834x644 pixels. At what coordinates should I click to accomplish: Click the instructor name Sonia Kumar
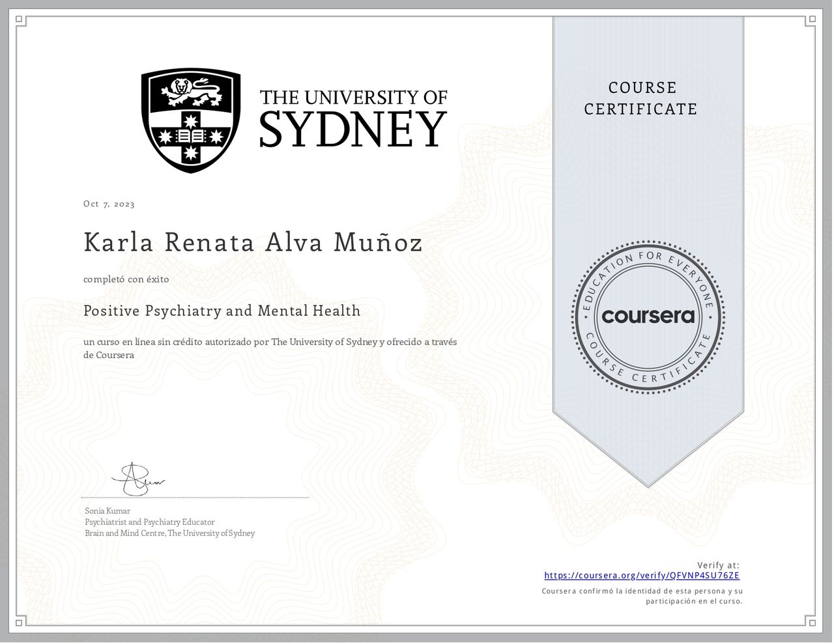click(108, 511)
